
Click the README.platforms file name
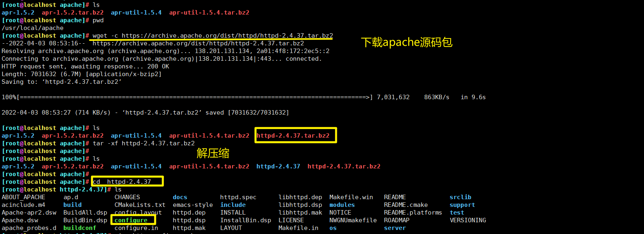[413, 213]
